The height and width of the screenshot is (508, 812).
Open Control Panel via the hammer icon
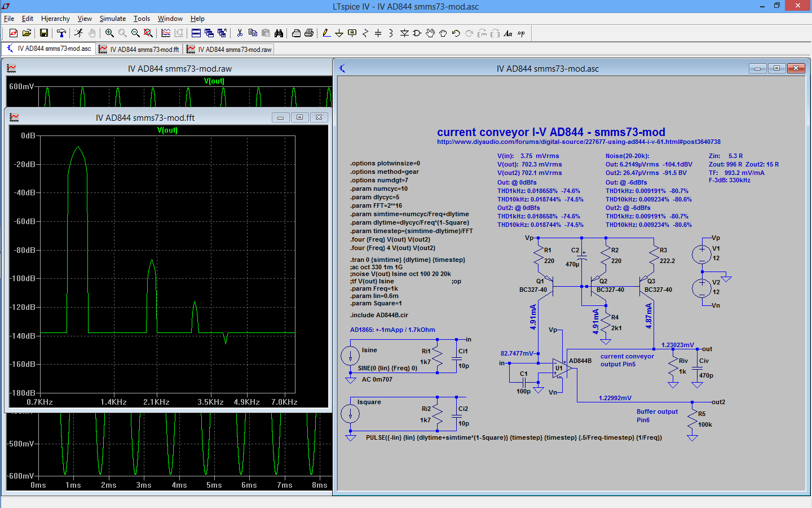(61, 33)
